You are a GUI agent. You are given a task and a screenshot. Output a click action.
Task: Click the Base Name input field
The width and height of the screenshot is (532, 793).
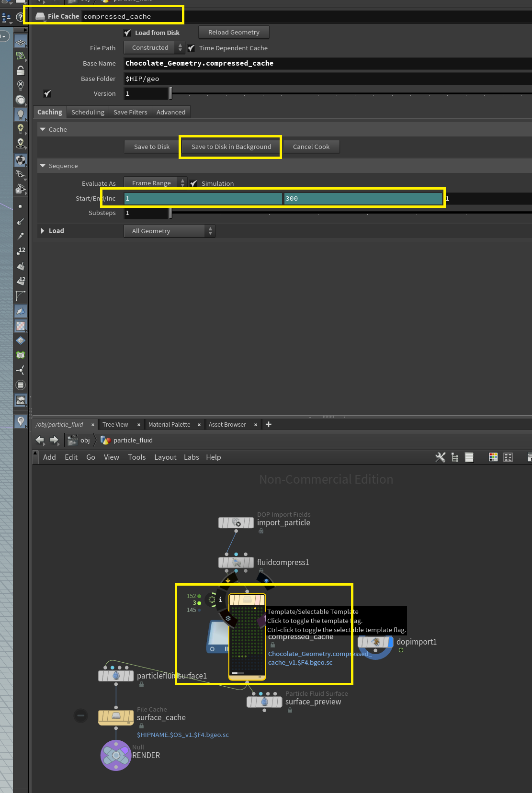click(328, 63)
